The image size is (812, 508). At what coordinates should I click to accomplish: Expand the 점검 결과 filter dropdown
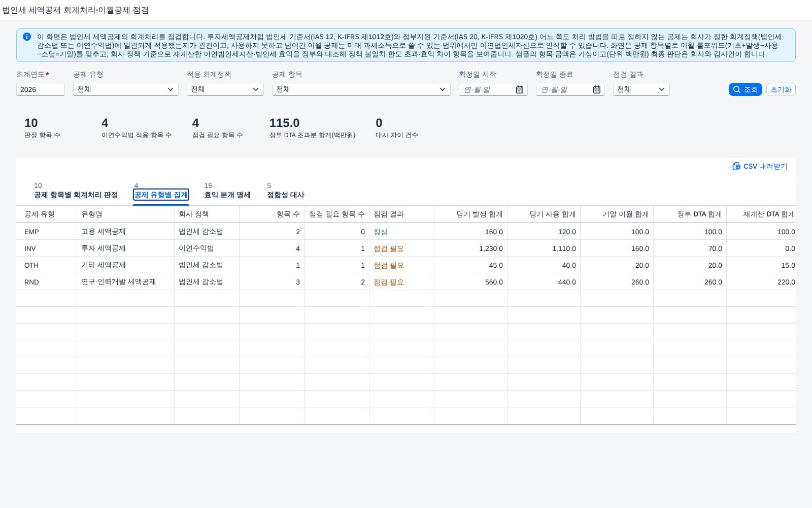[662, 89]
